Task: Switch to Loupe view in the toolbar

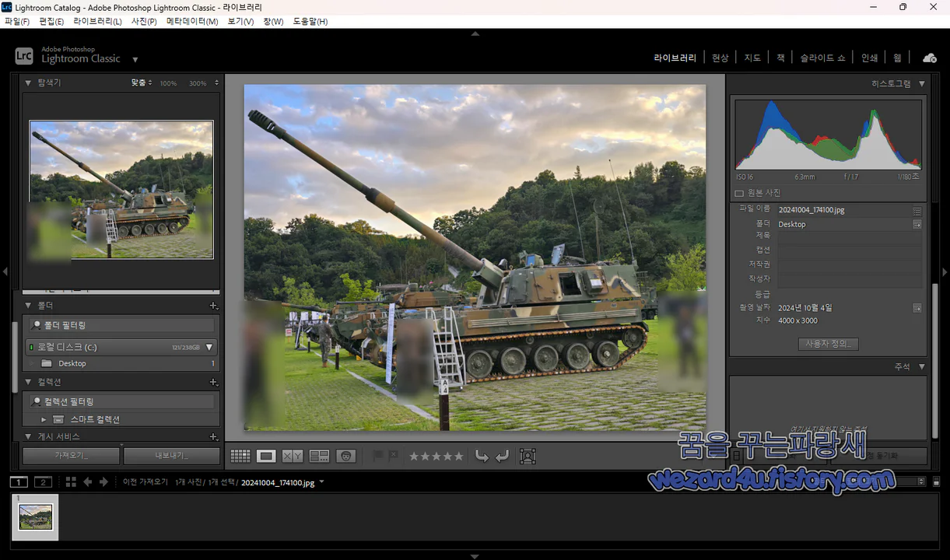Action: click(x=266, y=457)
